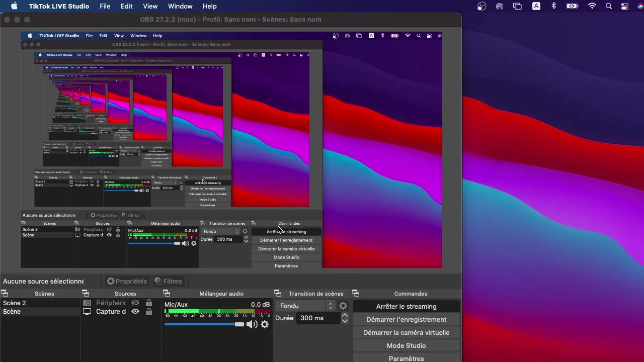Click the Bluetooth menu bar icon
This screenshot has width=644, height=362.
(x=554, y=6)
